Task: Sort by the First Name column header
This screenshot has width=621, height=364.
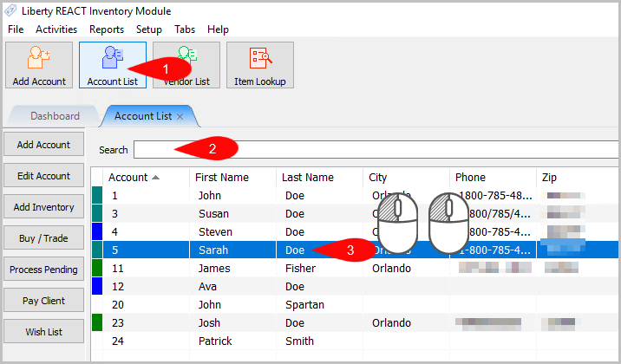Action: coord(232,178)
